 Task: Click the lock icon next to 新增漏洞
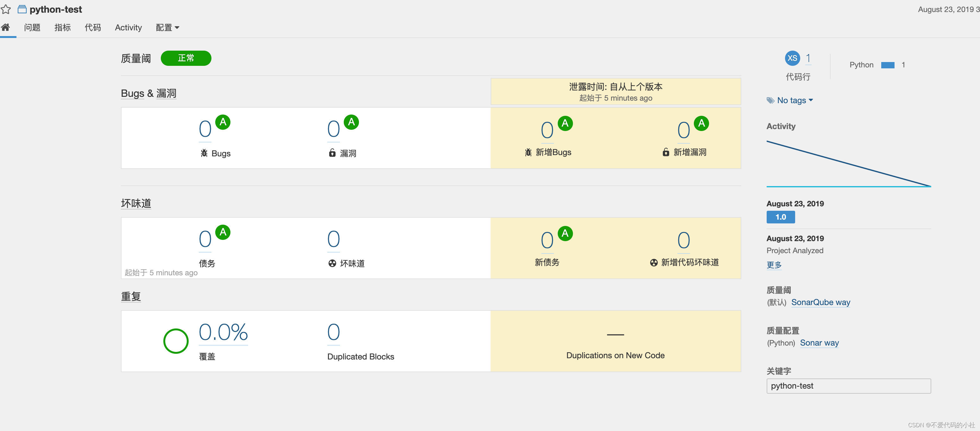point(666,152)
